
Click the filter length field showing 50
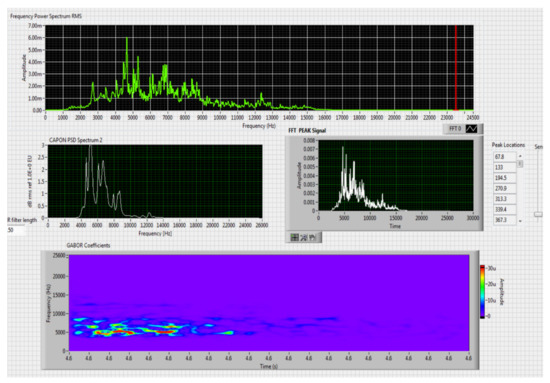point(16,230)
